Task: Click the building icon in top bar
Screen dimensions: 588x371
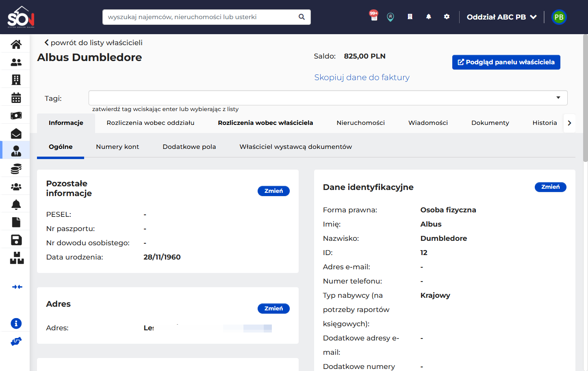Action: coord(410,17)
